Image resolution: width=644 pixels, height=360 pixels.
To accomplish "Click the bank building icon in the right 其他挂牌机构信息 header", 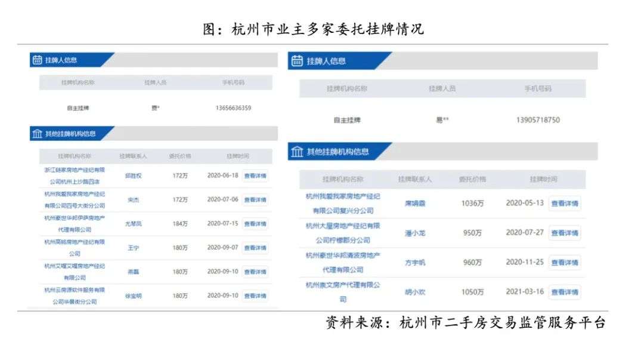I will coord(297,152).
